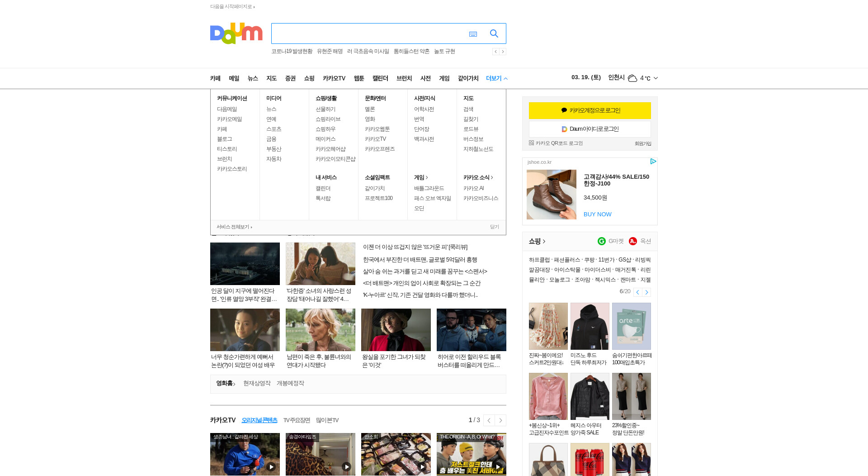Open 카페 in main navigation
The image size is (868, 476).
(215, 78)
